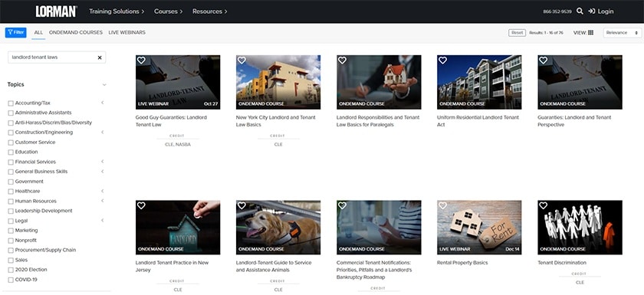The image size is (644, 295).
Task: Open For Rent tag webinar thumbnail
Action: tap(479, 228)
